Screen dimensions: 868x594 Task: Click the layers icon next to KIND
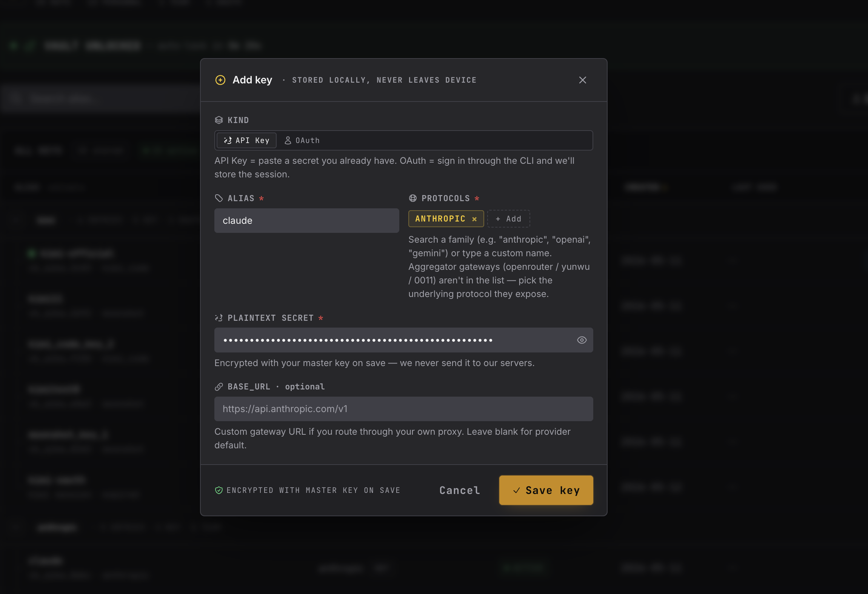point(219,120)
